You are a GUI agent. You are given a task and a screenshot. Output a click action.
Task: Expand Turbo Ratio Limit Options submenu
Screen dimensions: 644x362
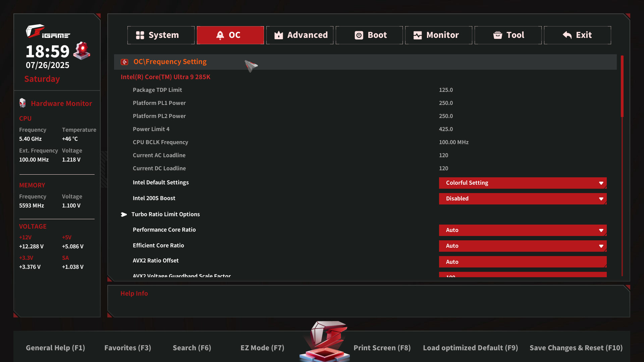coord(165,214)
